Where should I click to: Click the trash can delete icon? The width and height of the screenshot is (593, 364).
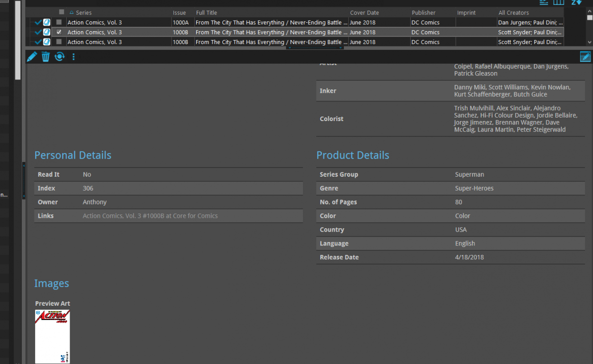[45, 57]
